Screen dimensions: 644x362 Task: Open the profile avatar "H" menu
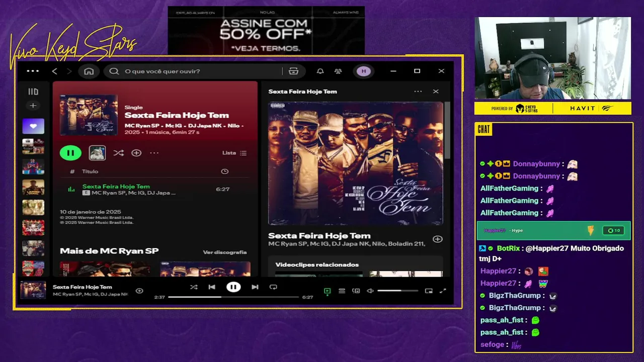tap(364, 71)
